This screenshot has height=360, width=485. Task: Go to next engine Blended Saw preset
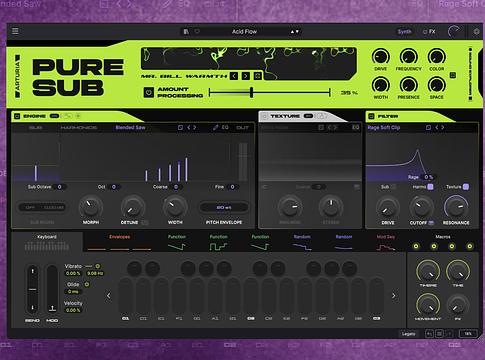pyautogui.click(x=195, y=127)
